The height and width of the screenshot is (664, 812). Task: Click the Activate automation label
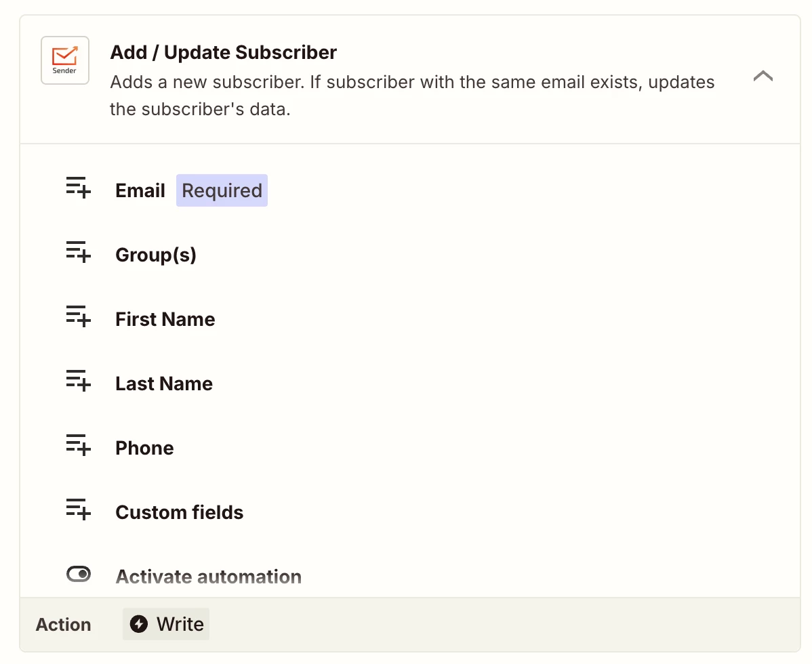(208, 577)
